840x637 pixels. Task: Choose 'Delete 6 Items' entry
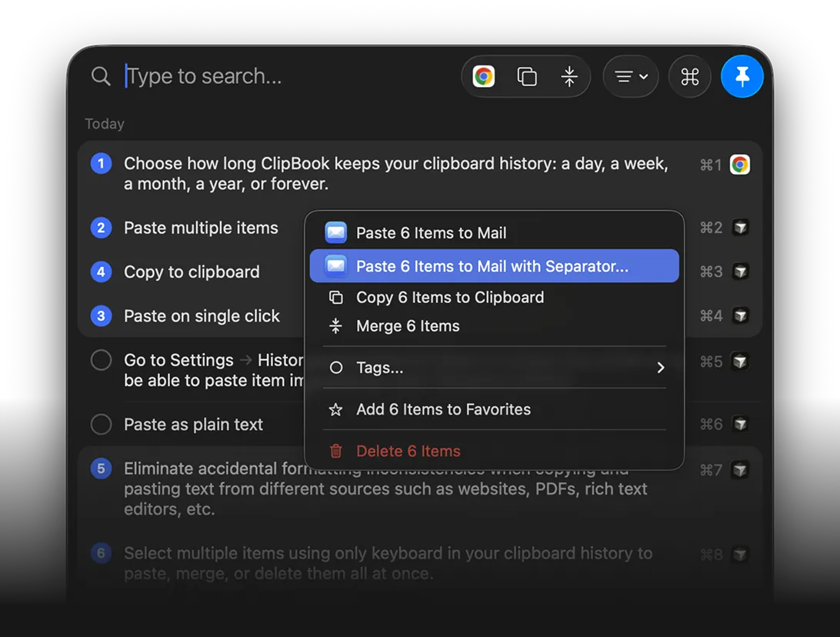[x=494, y=451]
